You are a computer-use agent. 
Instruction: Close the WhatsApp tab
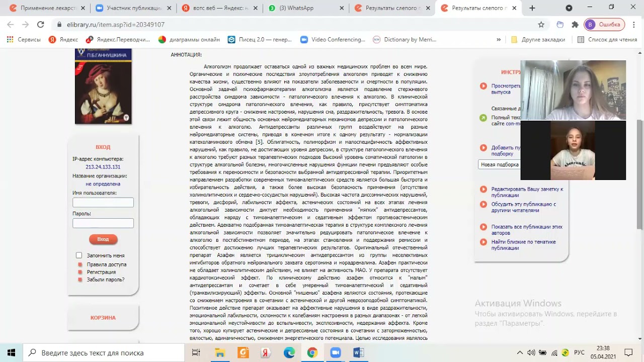[x=342, y=8]
